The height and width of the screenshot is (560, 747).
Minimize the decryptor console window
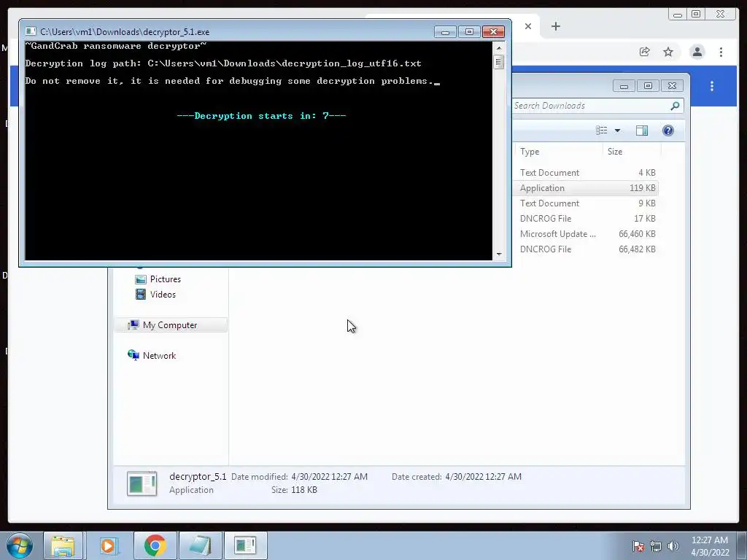point(445,32)
